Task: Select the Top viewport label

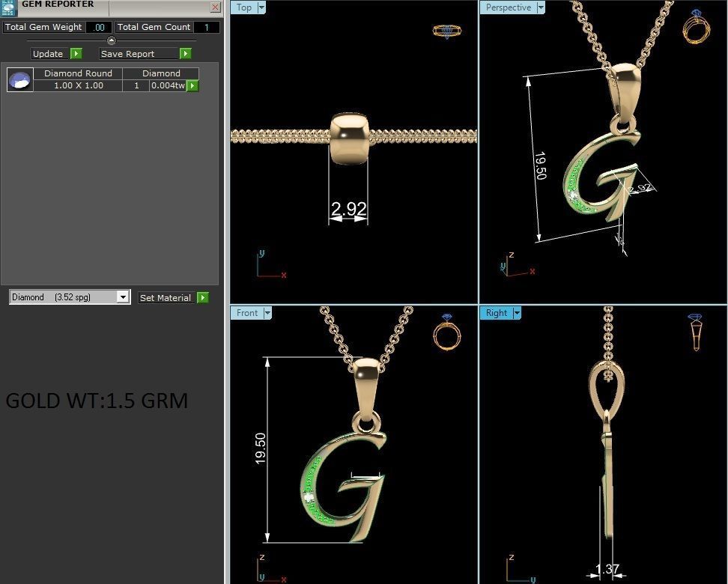Action: (243, 7)
